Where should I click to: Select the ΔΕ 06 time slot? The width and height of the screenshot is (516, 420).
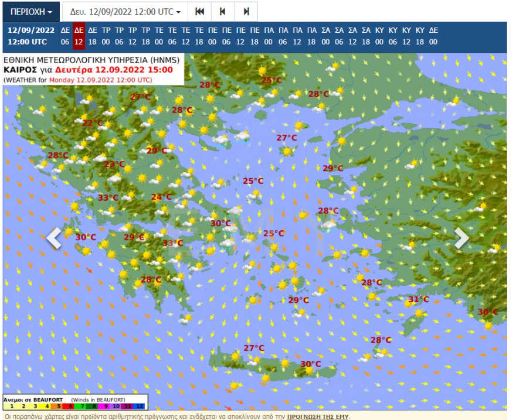[65, 36]
